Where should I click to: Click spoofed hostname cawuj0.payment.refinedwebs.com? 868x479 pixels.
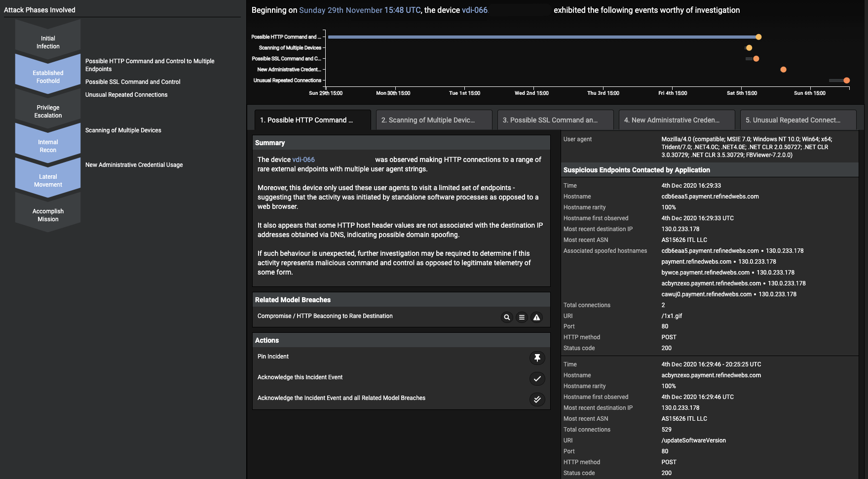tap(707, 294)
